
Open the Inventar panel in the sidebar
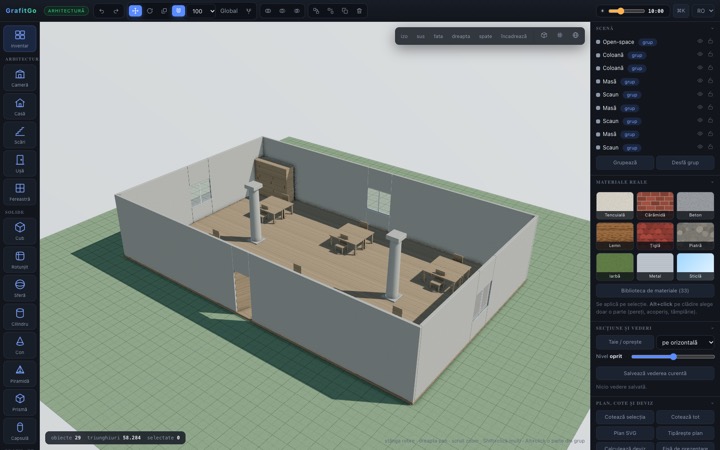point(20,39)
